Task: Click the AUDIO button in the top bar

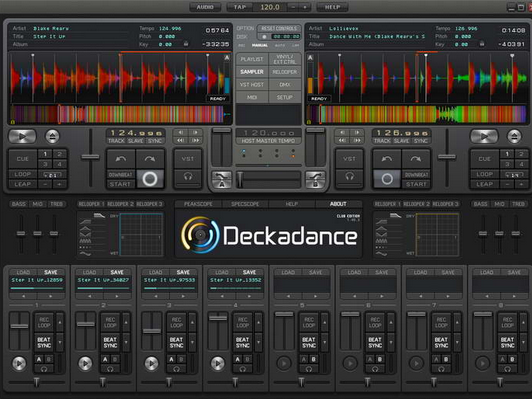Action: pos(205,7)
